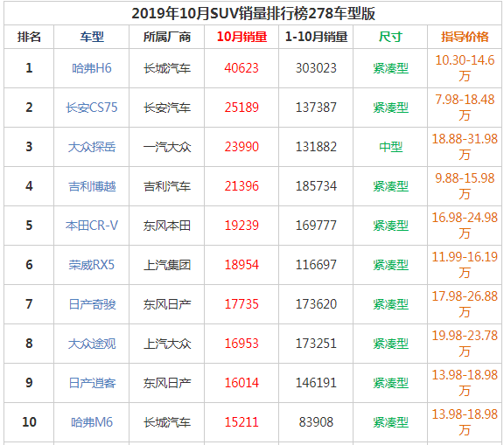Select October sales value 15211
This screenshot has height=445, width=504.
241,422
